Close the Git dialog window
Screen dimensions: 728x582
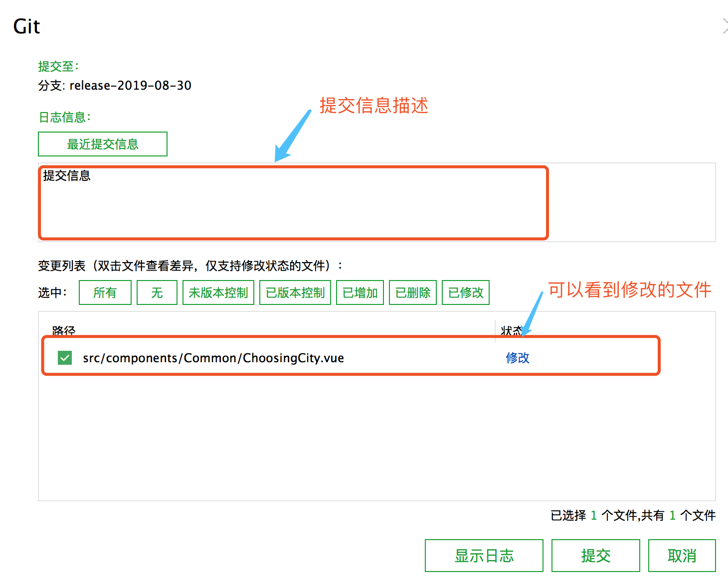[725, 26]
